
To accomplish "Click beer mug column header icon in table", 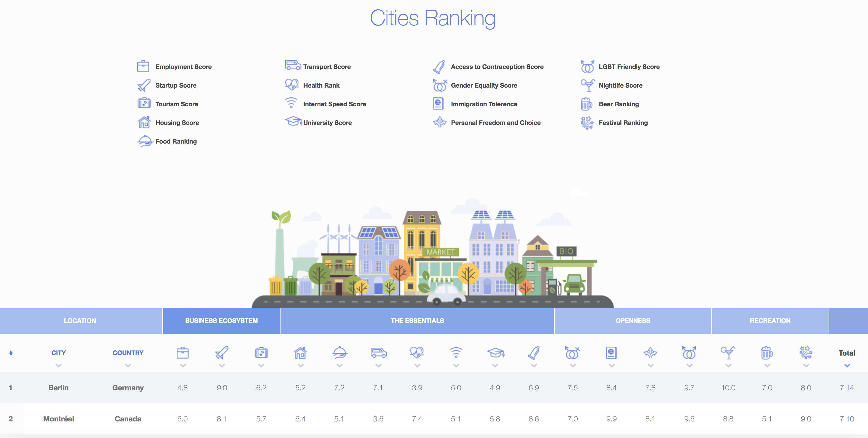I will [767, 353].
